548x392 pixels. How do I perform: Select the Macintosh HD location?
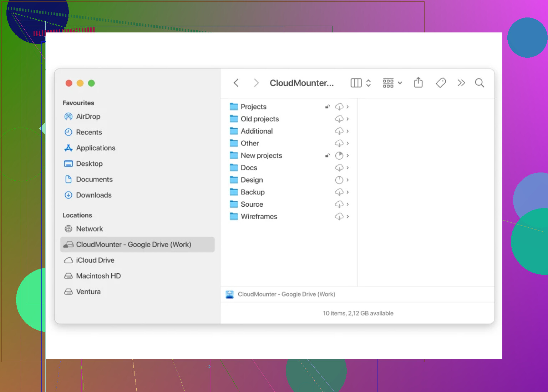point(98,276)
